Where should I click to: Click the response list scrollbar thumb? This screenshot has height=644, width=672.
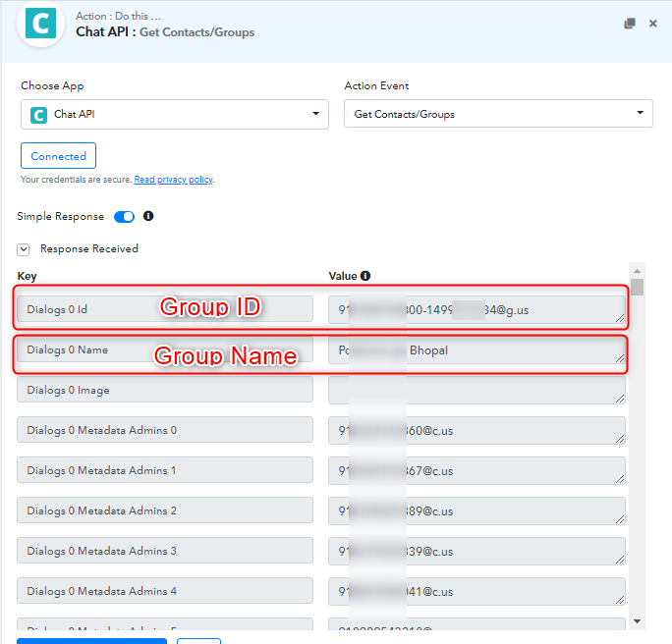click(x=638, y=287)
